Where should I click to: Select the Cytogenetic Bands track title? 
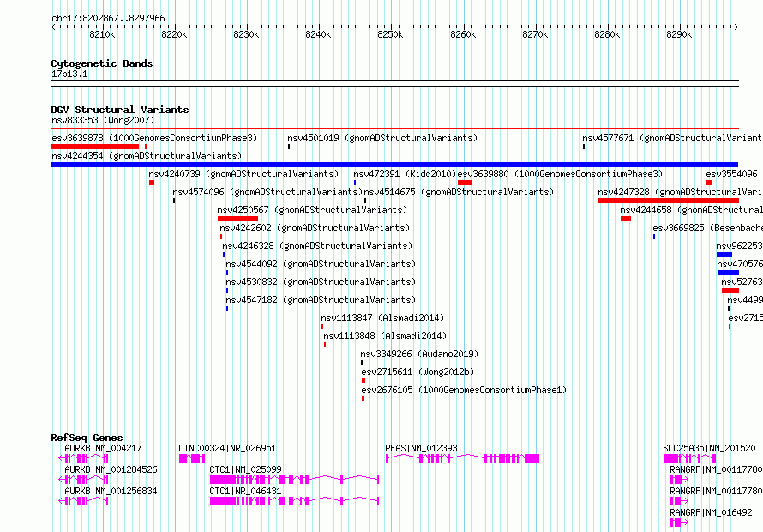pyautogui.click(x=102, y=63)
